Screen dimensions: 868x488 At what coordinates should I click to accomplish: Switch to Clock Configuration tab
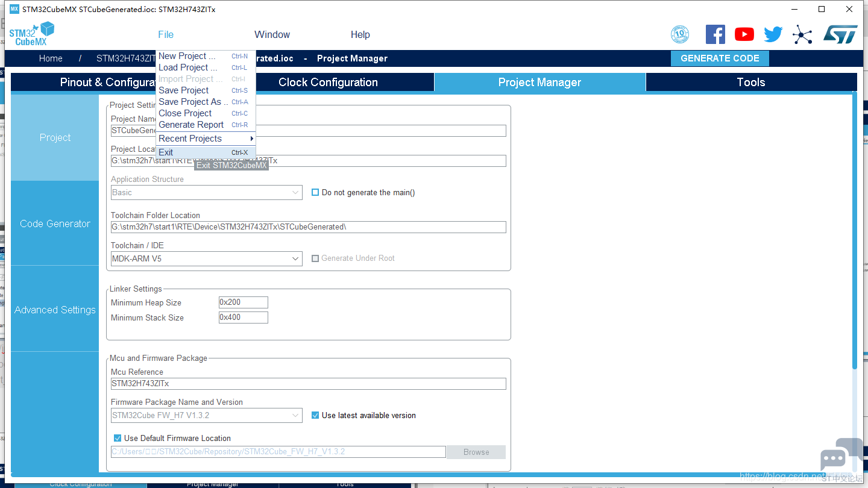(x=328, y=83)
